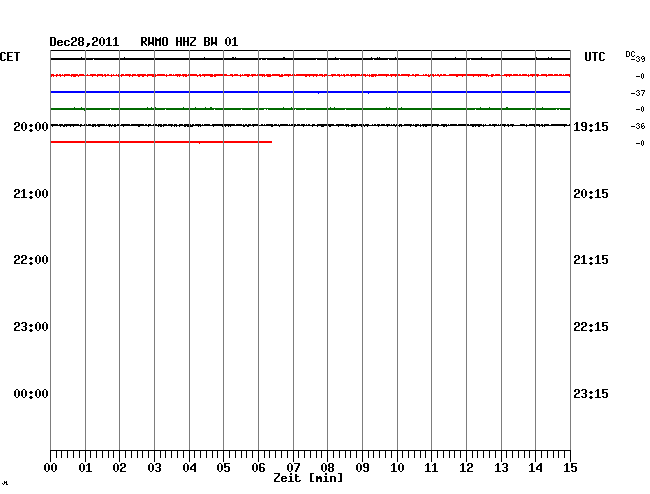
Task: Select minute label 15 on the x-axis
Action: pyautogui.click(x=570, y=468)
